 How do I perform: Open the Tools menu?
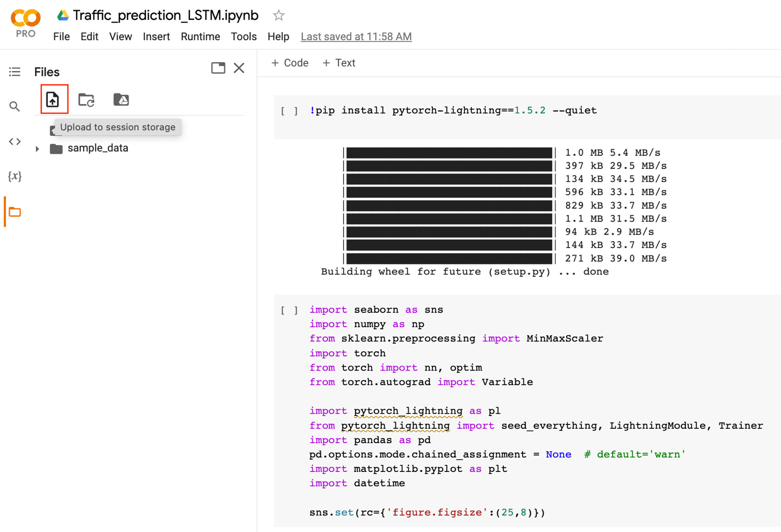pyautogui.click(x=244, y=36)
